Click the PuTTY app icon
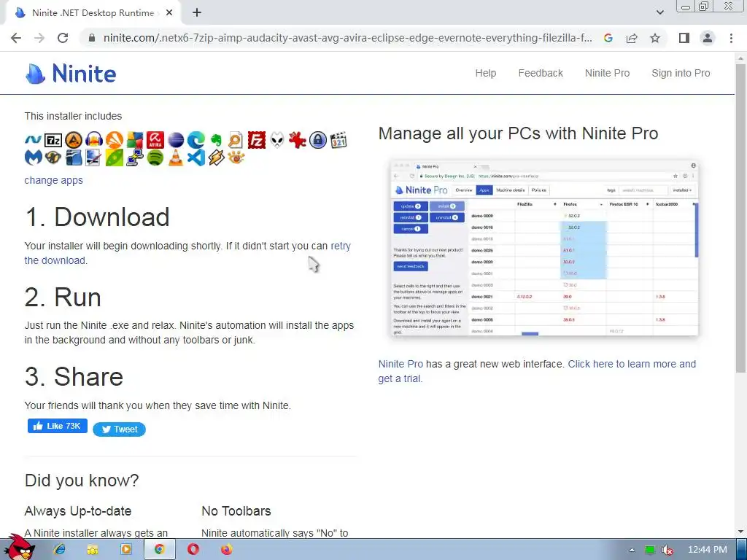Viewport: 747px width, 560px height. tap(135, 157)
